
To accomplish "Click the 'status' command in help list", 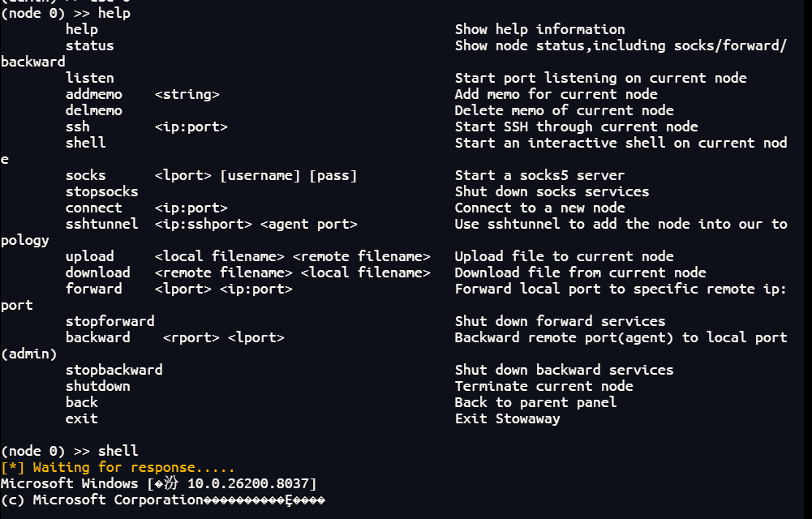I will tap(89, 45).
